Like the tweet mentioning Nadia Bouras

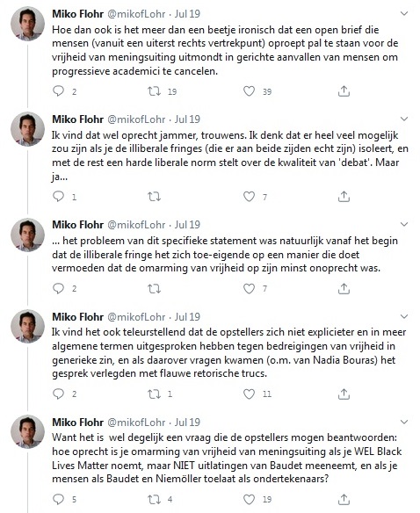(250, 394)
